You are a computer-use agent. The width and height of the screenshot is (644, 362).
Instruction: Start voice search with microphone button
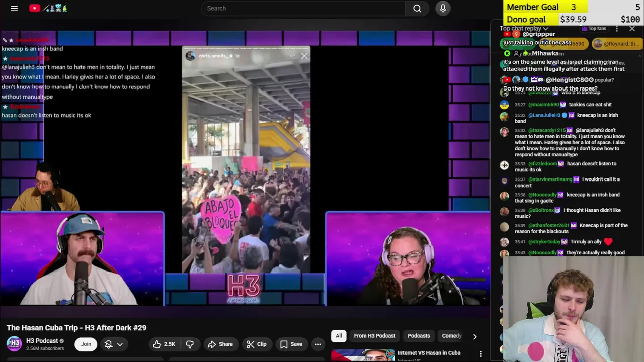[x=443, y=8]
